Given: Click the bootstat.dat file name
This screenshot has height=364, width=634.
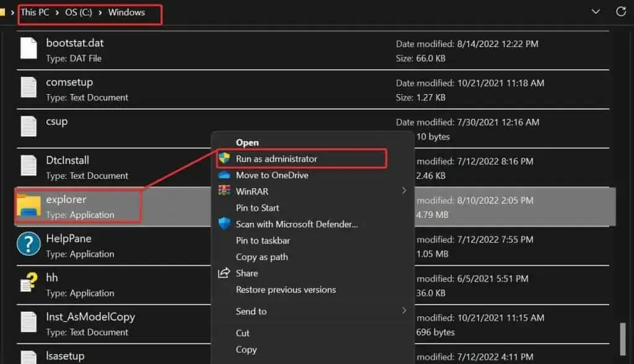Looking at the screenshot, I should click(75, 43).
